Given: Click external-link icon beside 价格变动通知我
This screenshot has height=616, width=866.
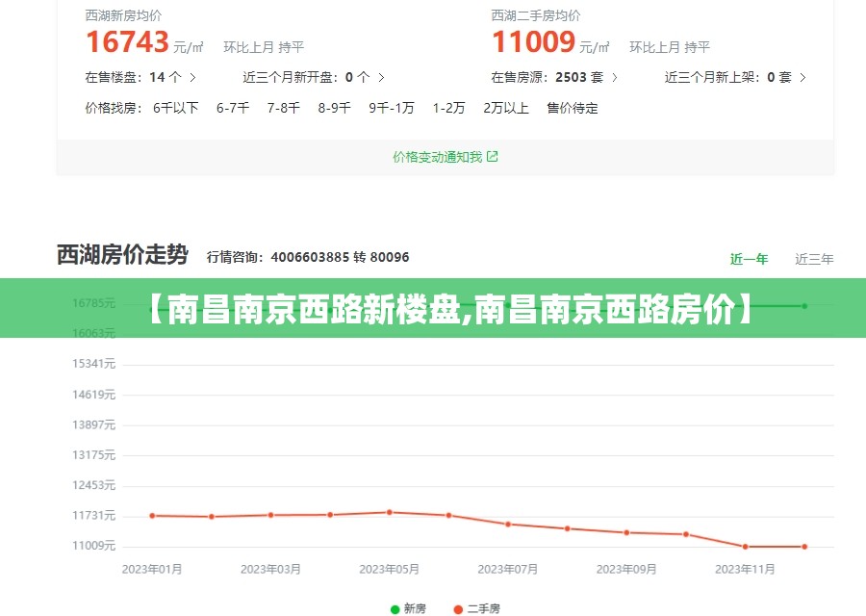Looking at the screenshot, I should 493,157.
